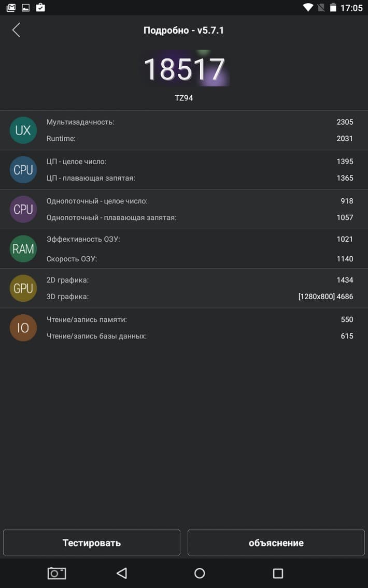Image resolution: width=368 pixels, height=588 pixels.
Task: Open recent apps with the square button
Action: [278, 573]
